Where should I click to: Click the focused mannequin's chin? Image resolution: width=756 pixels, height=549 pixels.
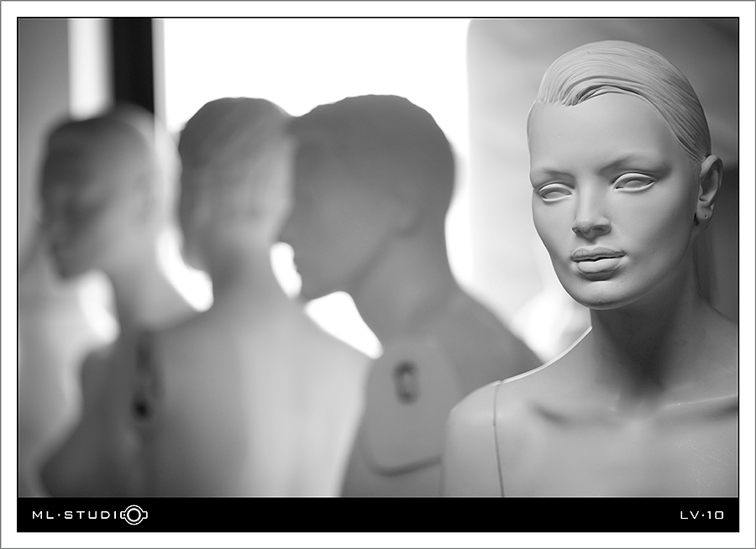tap(601, 293)
